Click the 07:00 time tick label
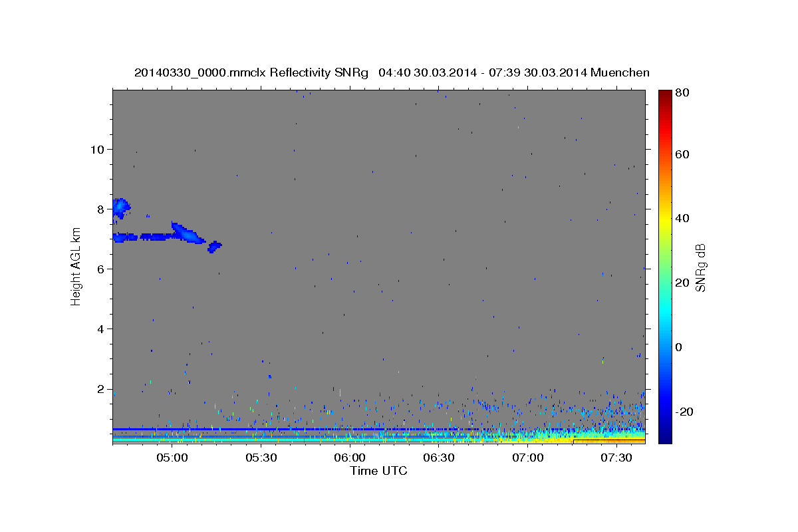This screenshot has height=532, width=798. (528, 458)
